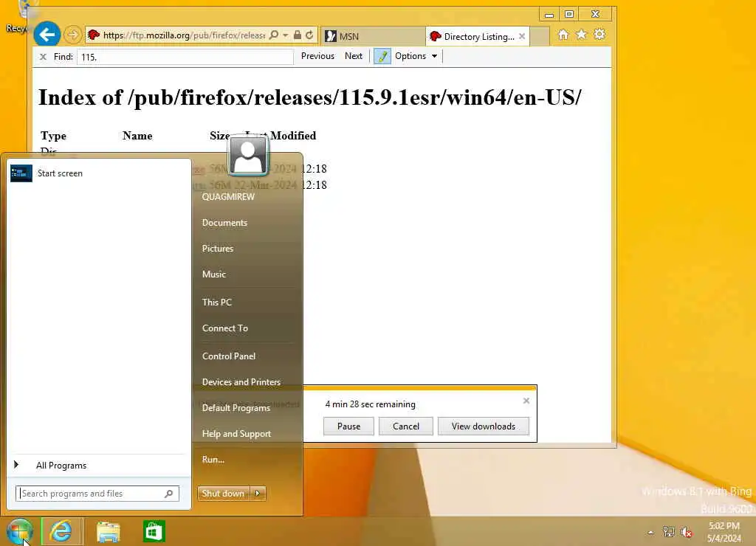Dismiss the download notification bar

(526, 401)
